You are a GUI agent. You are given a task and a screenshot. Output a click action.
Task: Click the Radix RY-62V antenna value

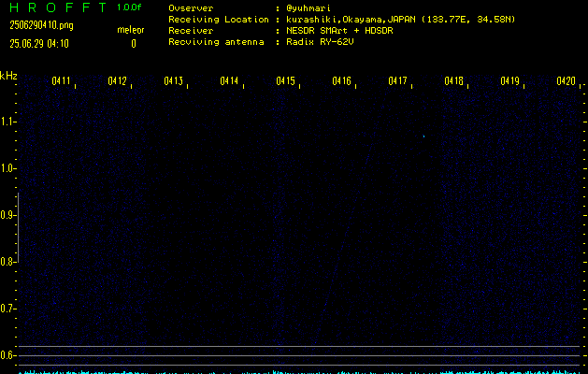pos(320,42)
